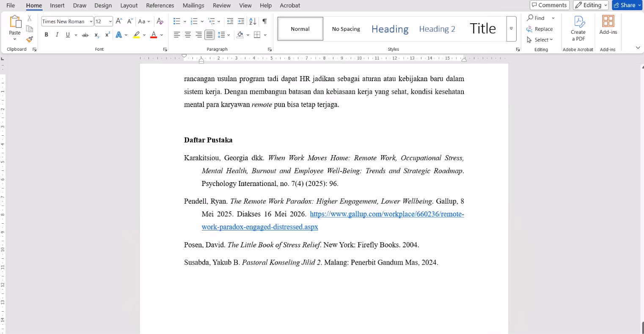This screenshot has width=644, height=334.
Task: Click the Copy icon in Clipboard
Action: tap(29, 29)
